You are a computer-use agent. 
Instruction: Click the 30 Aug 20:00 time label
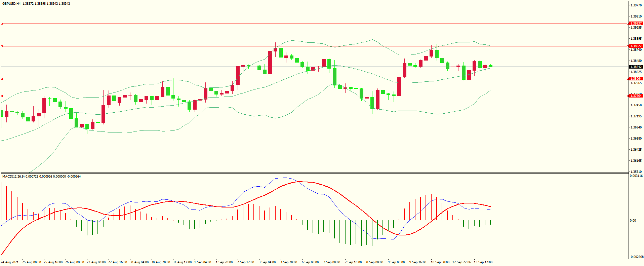(x=161, y=262)
